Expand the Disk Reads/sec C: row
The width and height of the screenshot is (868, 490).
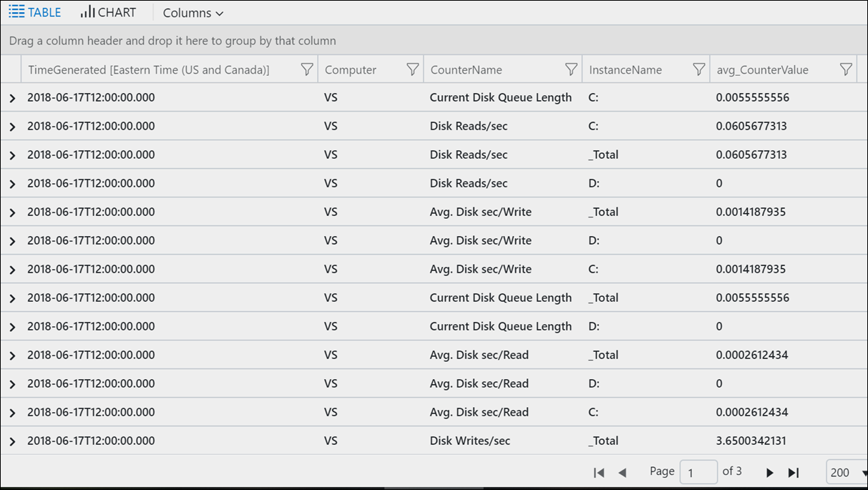12,127
